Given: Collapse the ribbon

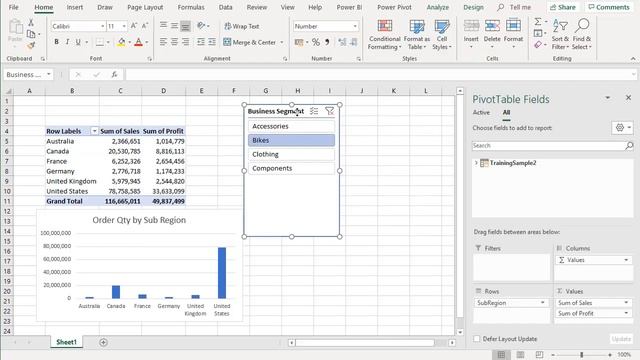Looking at the screenshot, I should click(x=633, y=59).
